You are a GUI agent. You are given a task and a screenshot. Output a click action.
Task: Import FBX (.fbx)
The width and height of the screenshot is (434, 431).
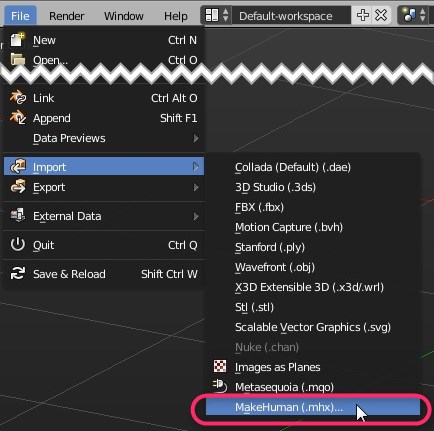click(x=313, y=207)
